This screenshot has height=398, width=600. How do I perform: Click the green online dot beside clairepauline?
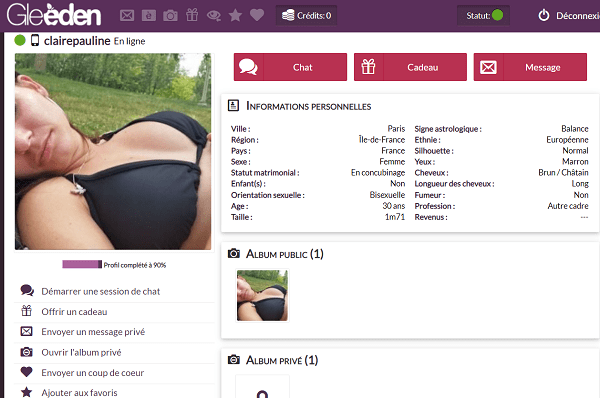(x=20, y=40)
